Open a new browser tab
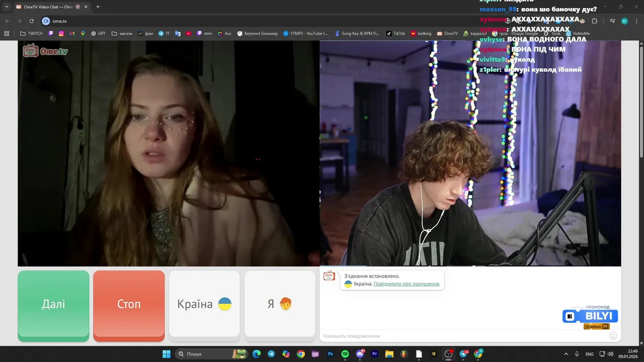This screenshot has height=362, width=644. pos(98,7)
